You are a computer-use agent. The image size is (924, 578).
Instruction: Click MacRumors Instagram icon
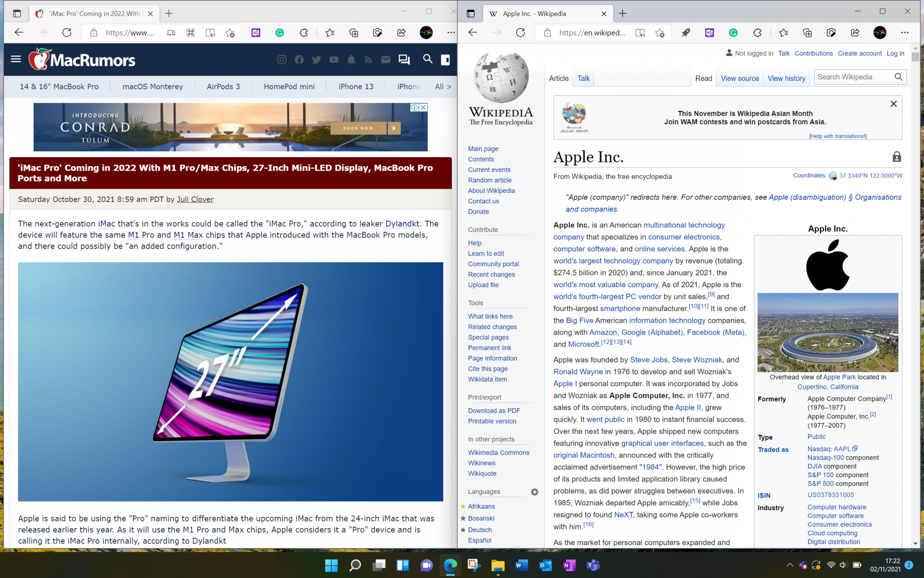click(x=282, y=60)
